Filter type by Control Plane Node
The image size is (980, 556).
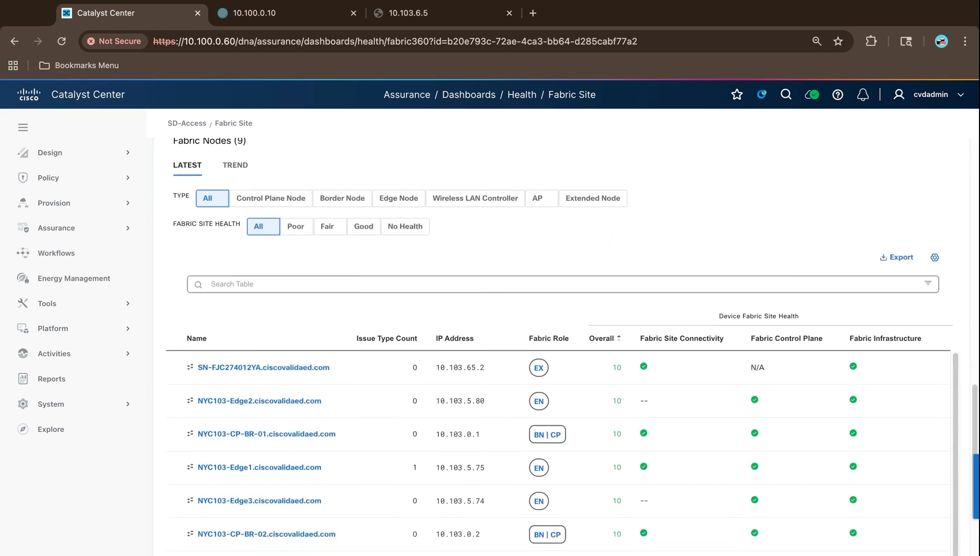[271, 198]
